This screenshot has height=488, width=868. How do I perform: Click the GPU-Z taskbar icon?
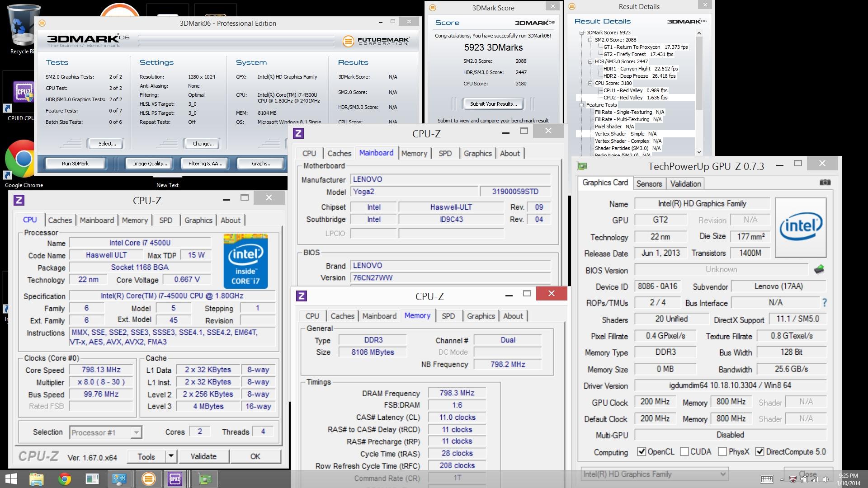click(204, 479)
